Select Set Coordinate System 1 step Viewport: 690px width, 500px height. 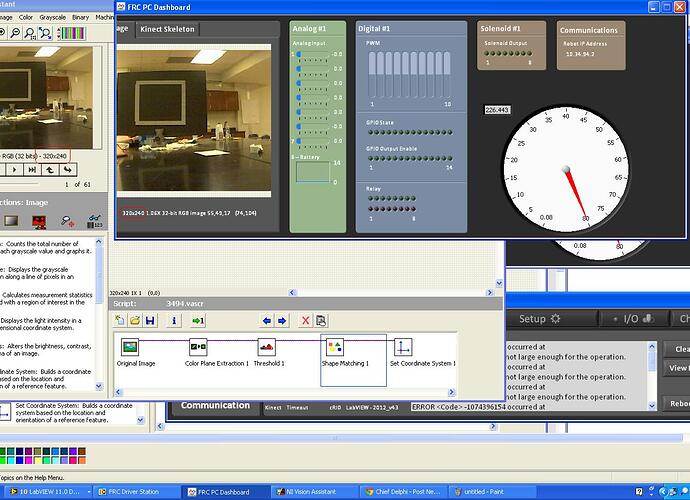(x=403, y=347)
